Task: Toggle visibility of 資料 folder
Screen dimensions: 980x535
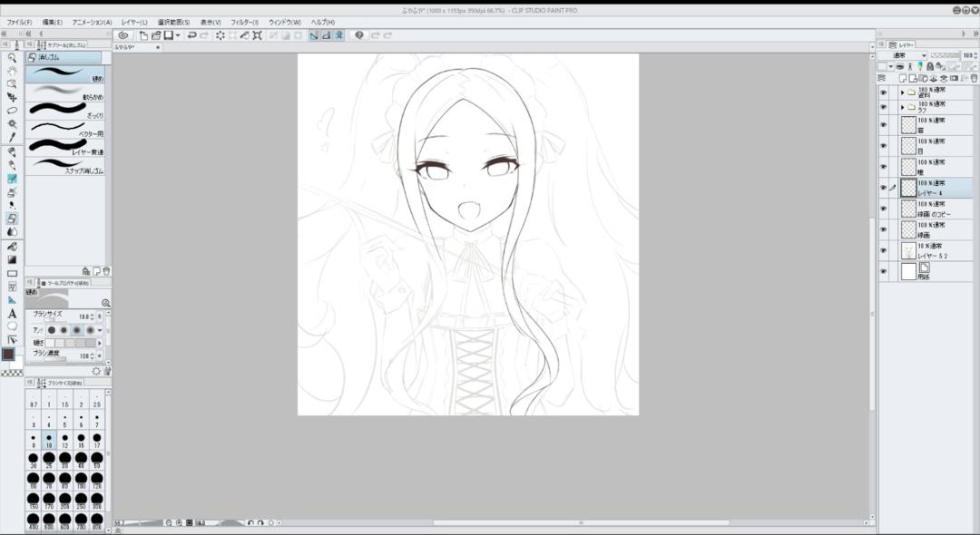Action: click(883, 92)
